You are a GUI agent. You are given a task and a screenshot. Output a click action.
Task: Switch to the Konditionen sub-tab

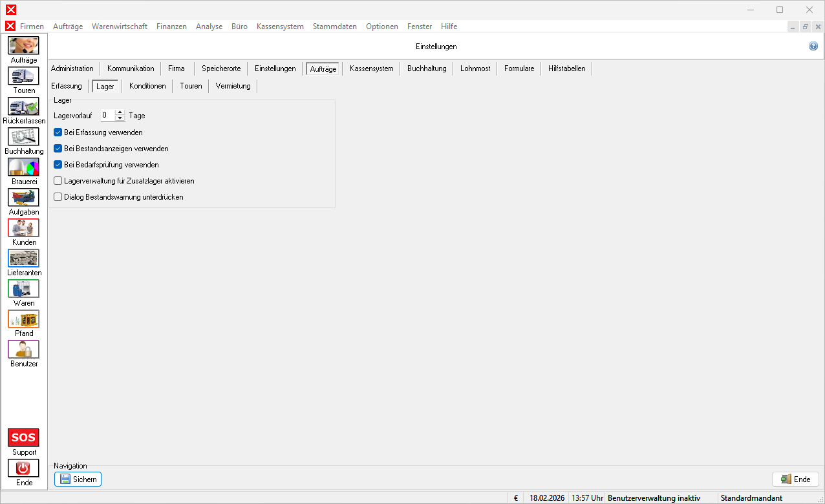(x=147, y=86)
